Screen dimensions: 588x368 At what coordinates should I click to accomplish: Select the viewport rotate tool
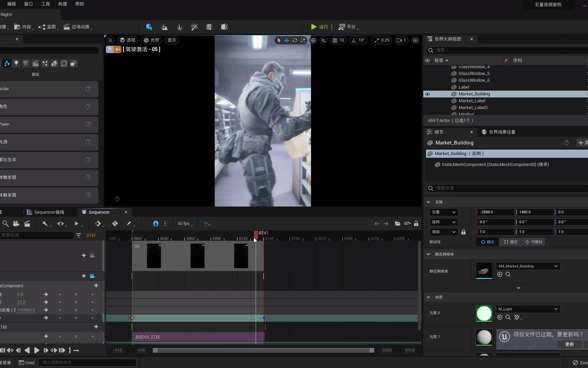pyautogui.click(x=295, y=40)
